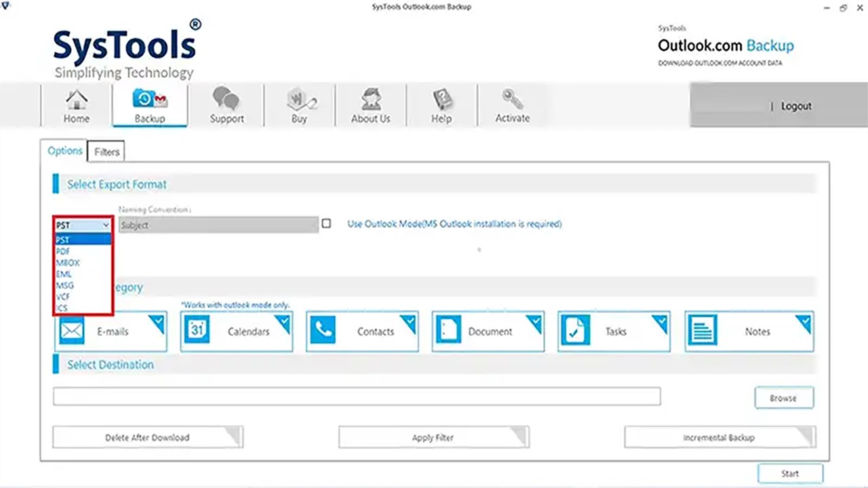Image resolution: width=868 pixels, height=488 pixels.
Task: Choose VCF from the format list
Action: (x=83, y=297)
